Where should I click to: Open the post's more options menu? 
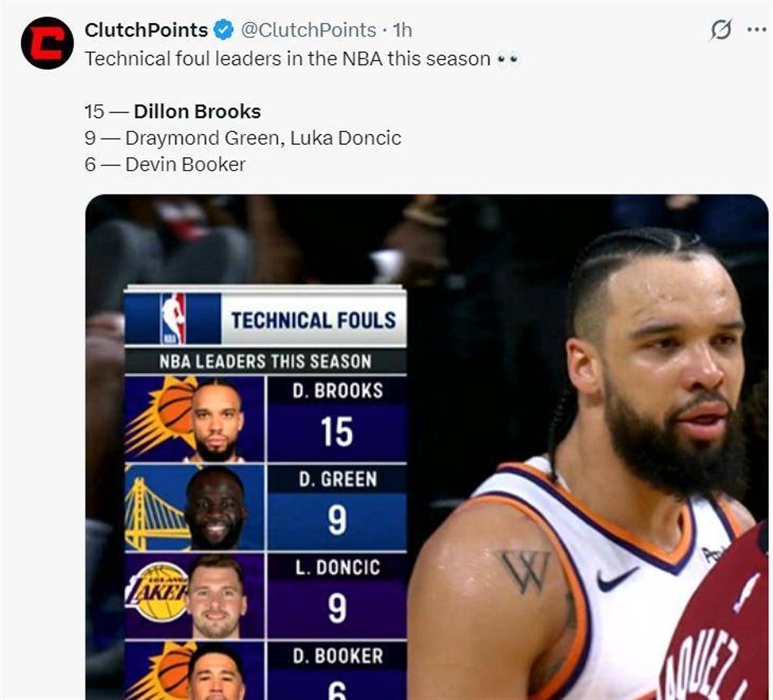coord(756,30)
